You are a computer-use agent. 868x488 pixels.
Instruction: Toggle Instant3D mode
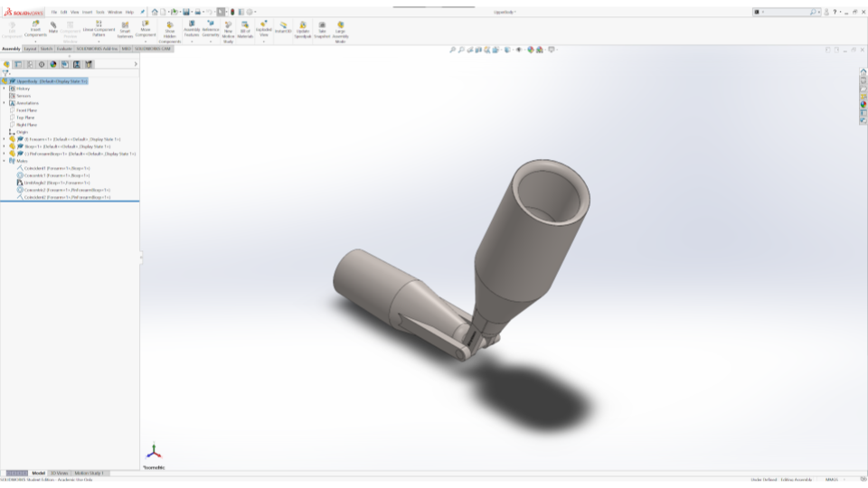(x=283, y=28)
